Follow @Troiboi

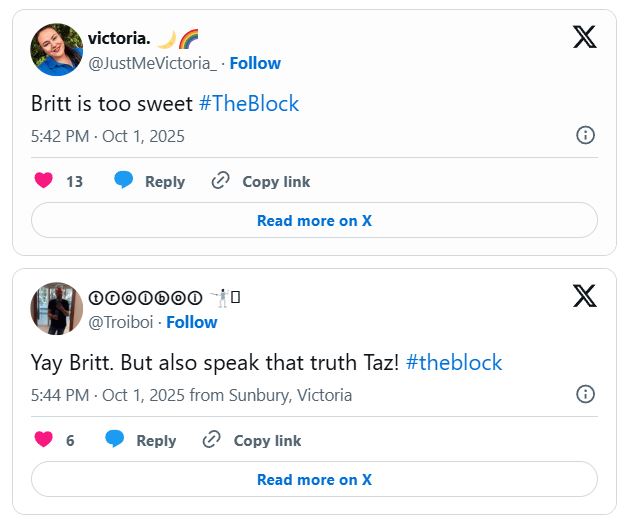[x=191, y=322]
